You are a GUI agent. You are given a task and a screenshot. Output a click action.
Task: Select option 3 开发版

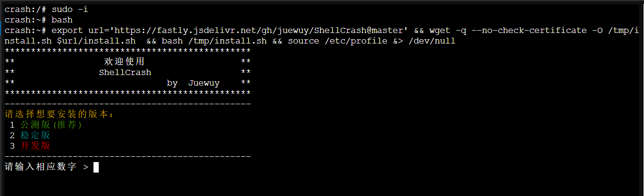click(x=30, y=146)
